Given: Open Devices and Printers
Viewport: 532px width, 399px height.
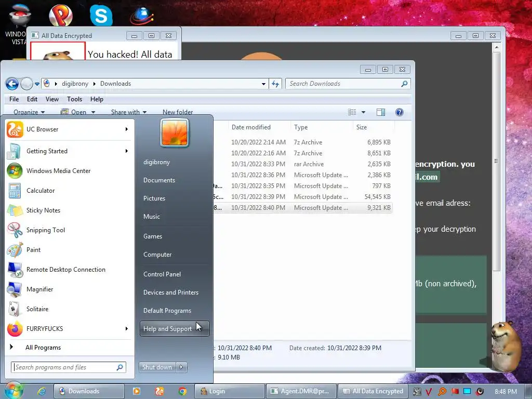Looking at the screenshot, I should click(170, 292).
